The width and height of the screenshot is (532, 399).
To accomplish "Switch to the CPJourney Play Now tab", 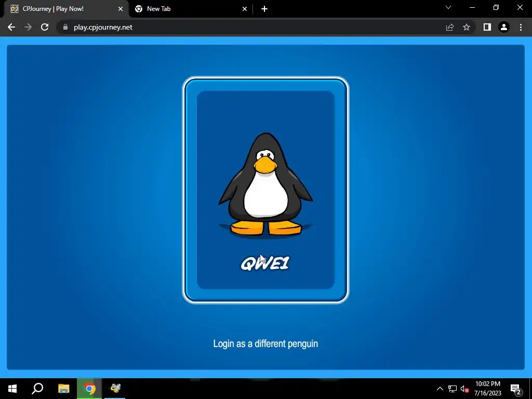I will pos(66,9).
